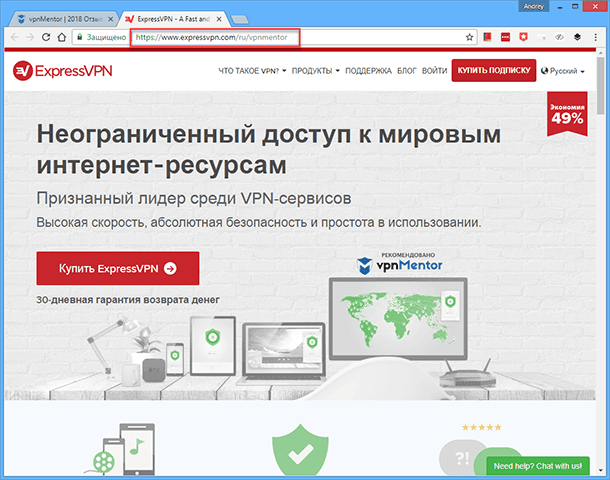Maximize the browser window
This screenshot has width=610, height=480.
click(x=575, y=7)
